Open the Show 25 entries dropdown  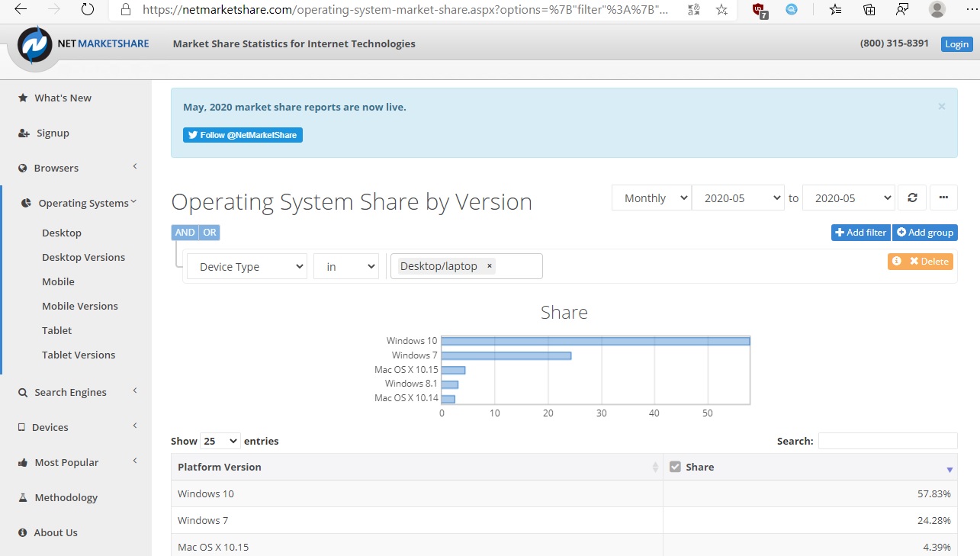[x=220, y=441]
